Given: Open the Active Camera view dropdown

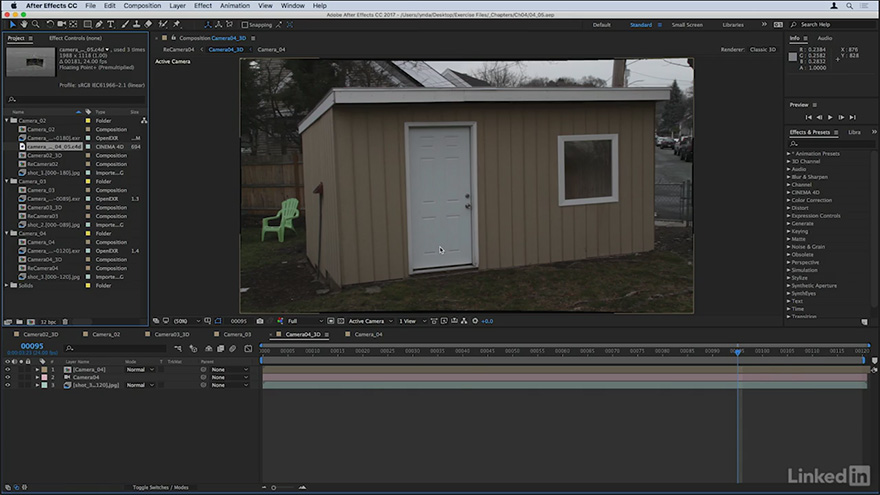Looking at the screenshot, I should point(370,321).
